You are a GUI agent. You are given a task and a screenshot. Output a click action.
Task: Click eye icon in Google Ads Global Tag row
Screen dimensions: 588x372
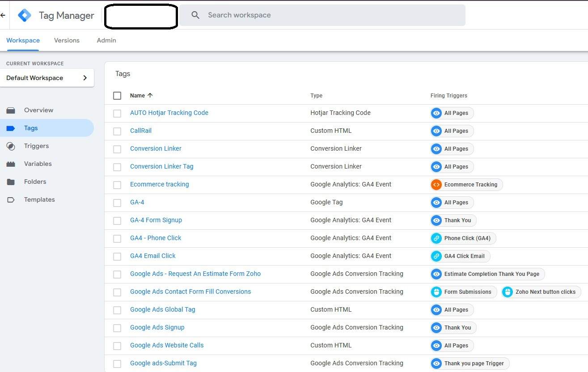coord(436,310)
